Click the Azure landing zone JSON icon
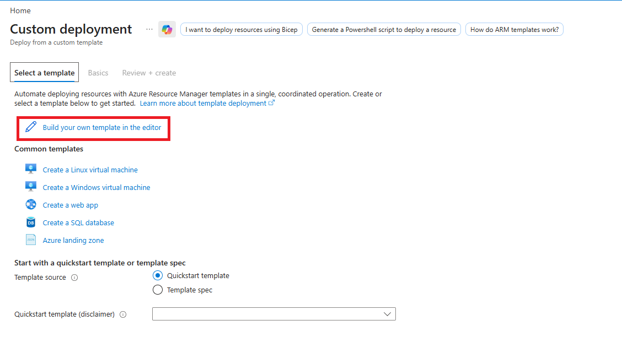622x364 pixels. click(31, 240)
